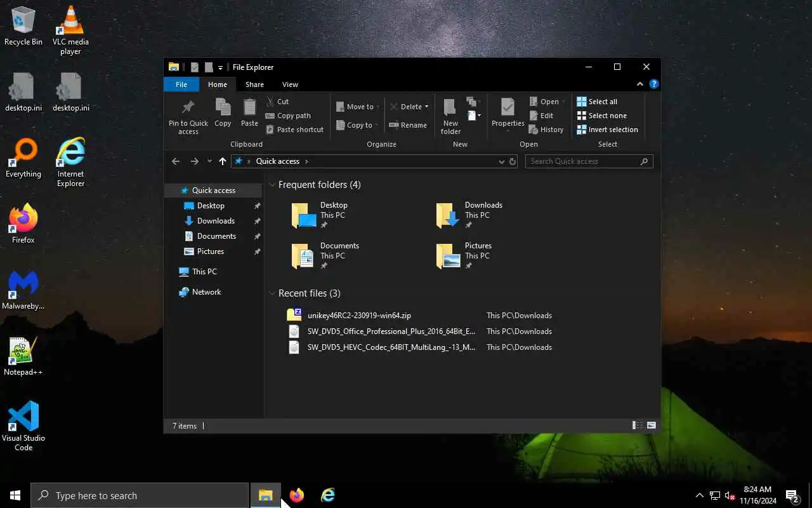Select Downloads in navigation pane
Viewport: 812px width, 508px height.
click(213, 221)
